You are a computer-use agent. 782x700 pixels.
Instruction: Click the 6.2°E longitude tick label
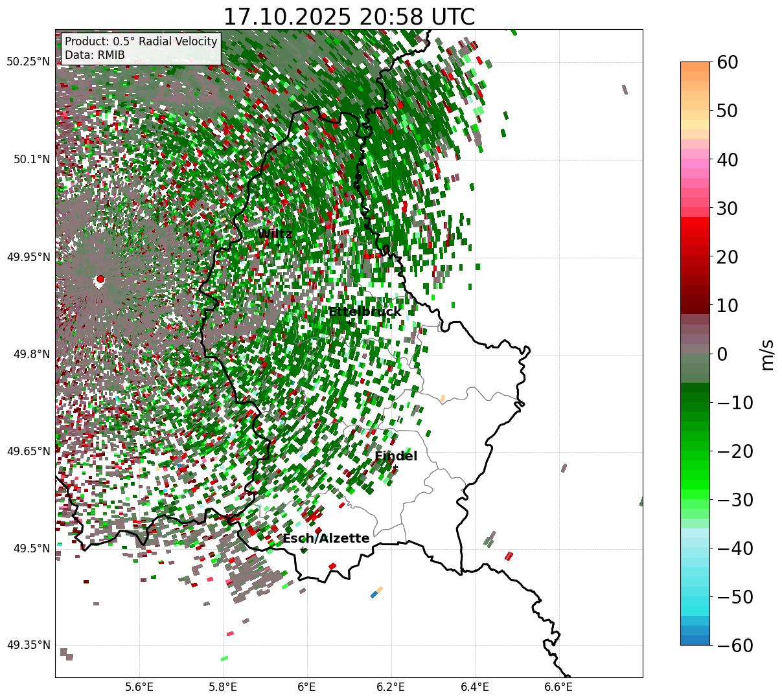click(391, 687)
